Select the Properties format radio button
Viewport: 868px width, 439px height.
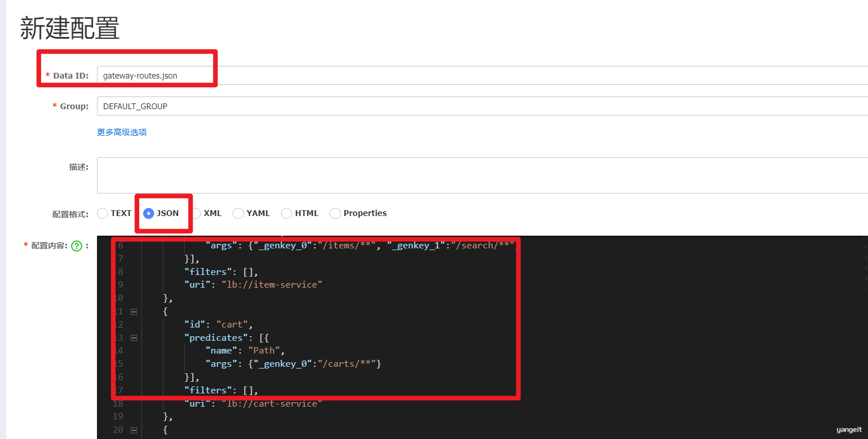click(335, 213)
